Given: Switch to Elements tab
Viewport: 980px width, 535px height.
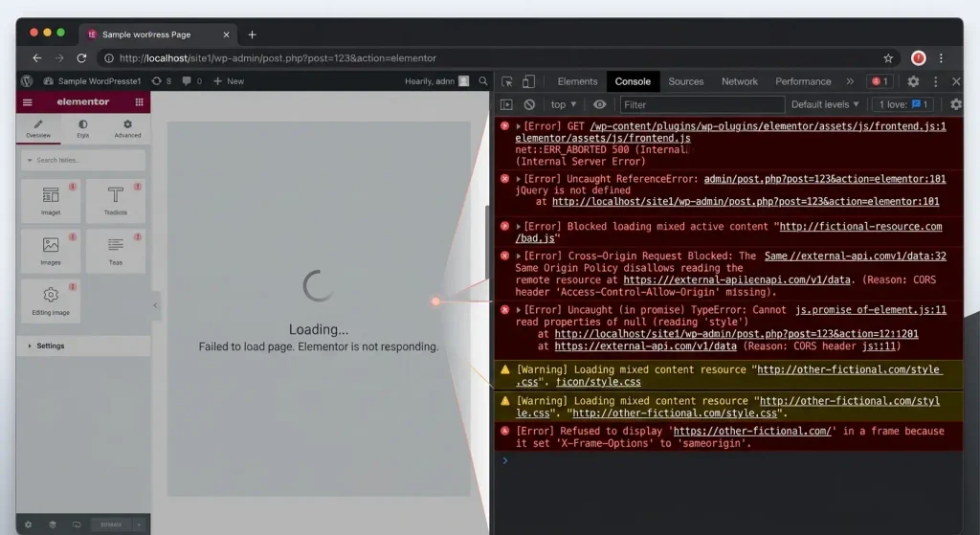Looking at the screenshot, I should (577, 81).
